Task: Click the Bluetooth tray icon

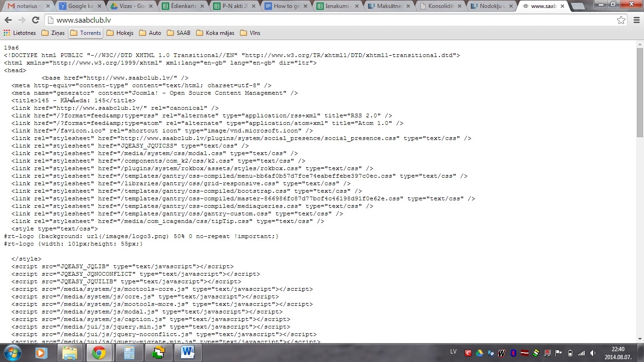Action: click(514, 353)
